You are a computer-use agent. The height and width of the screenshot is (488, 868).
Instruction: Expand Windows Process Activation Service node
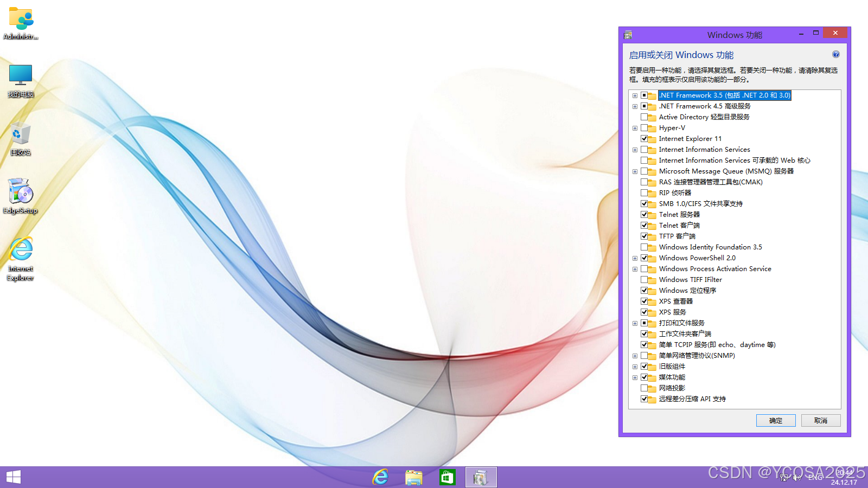coord(635,269)
